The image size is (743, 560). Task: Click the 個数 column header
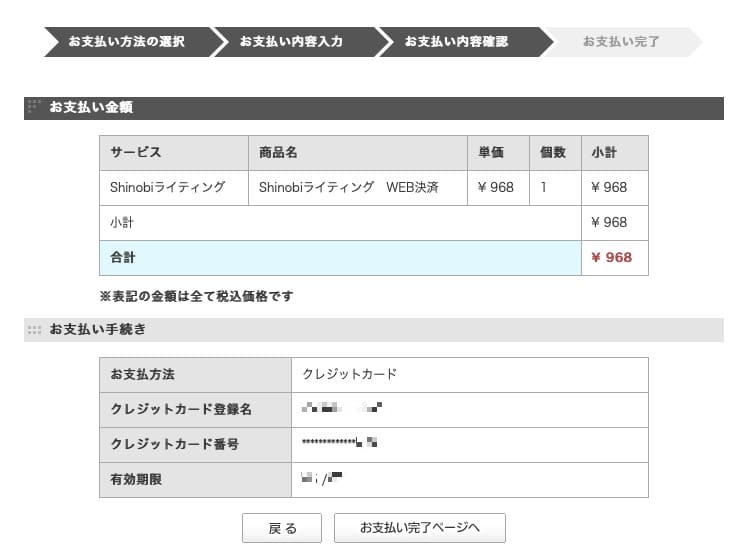tap(553, 153)
